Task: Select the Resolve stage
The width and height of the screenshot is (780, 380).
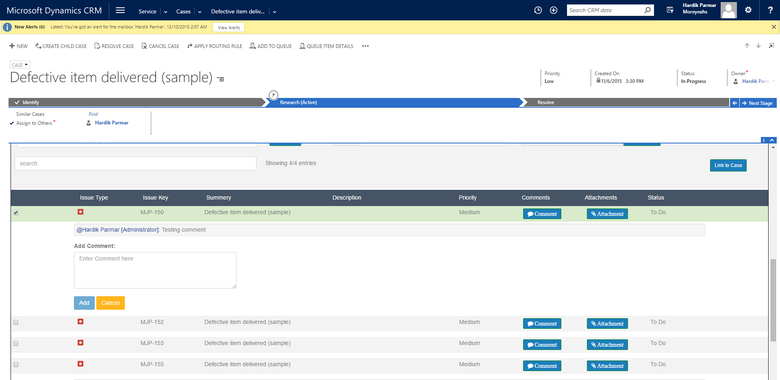Action: 625,102
